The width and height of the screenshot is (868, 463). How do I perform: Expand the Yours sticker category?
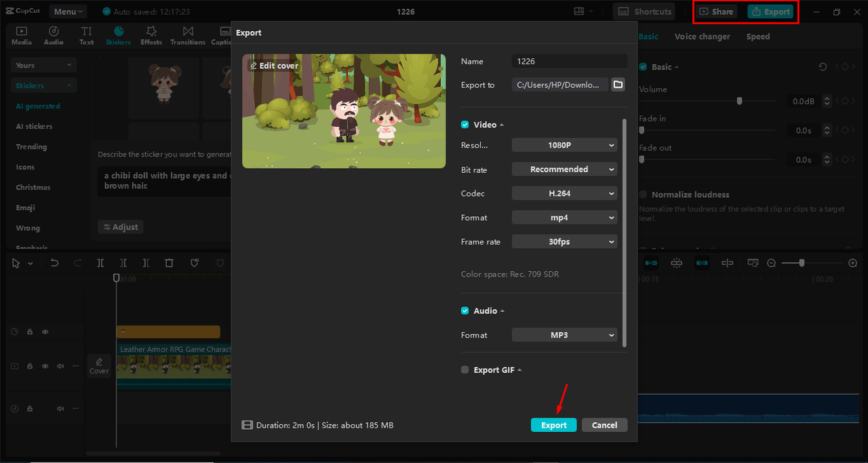(44, 65)
